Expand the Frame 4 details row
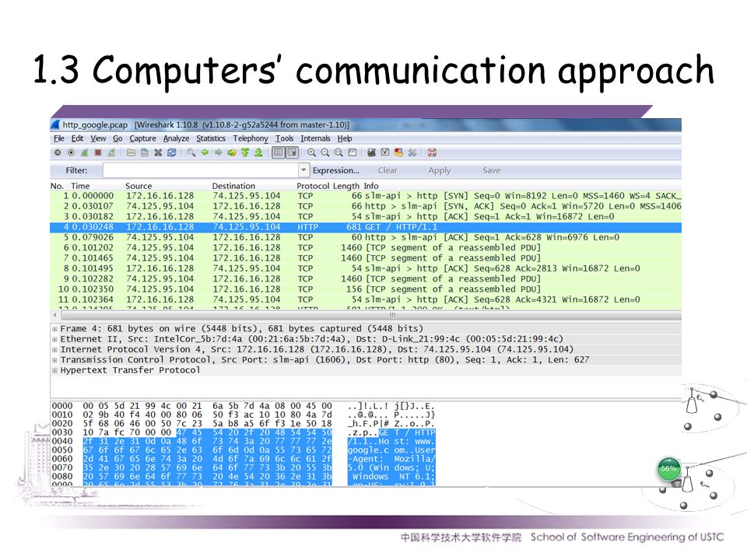The height and width of the screenshot is (560, 747). point(54,329)
